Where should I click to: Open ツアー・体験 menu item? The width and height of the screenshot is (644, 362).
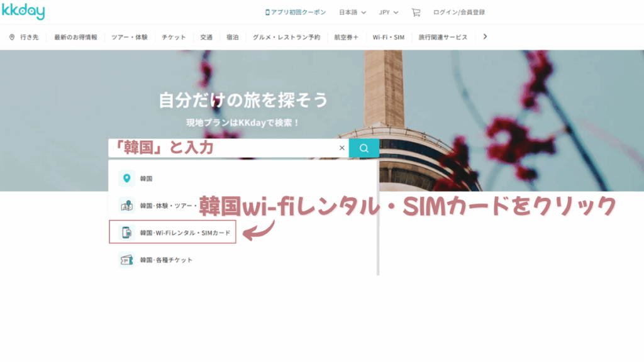pos(130,37)
